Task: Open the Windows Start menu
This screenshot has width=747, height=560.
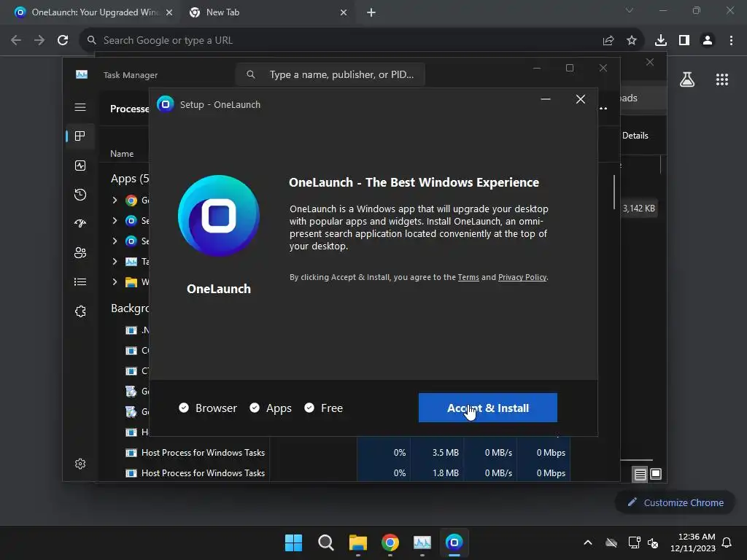Action: coord(293,542)
